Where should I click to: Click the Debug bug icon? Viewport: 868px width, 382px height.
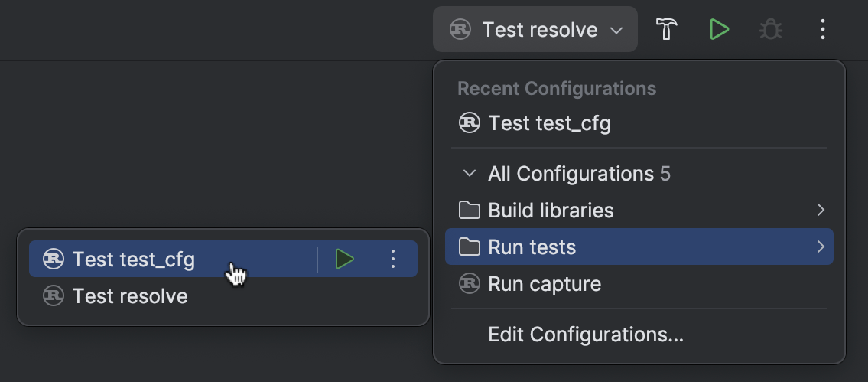[770, 30]
